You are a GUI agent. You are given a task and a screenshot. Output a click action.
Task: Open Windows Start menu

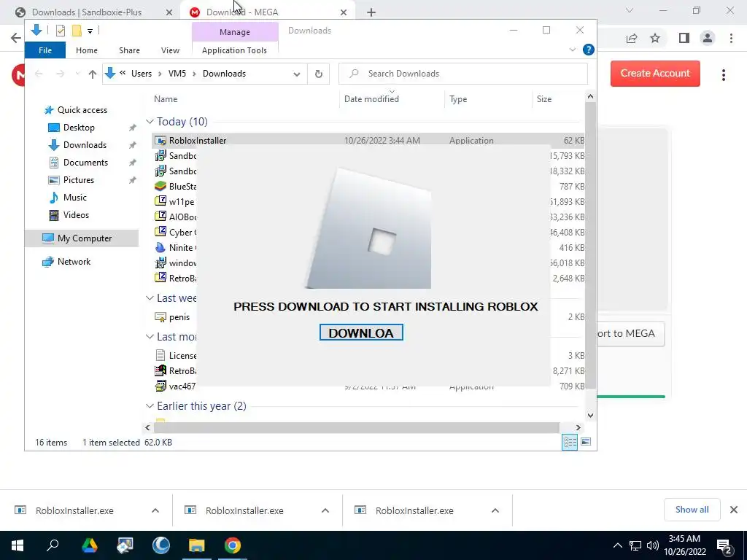[18, 545]
